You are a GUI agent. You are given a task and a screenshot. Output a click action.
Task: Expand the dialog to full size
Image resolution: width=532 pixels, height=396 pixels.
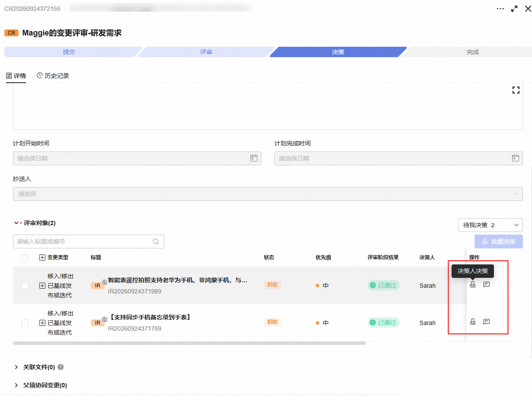(x=514, y=9)
